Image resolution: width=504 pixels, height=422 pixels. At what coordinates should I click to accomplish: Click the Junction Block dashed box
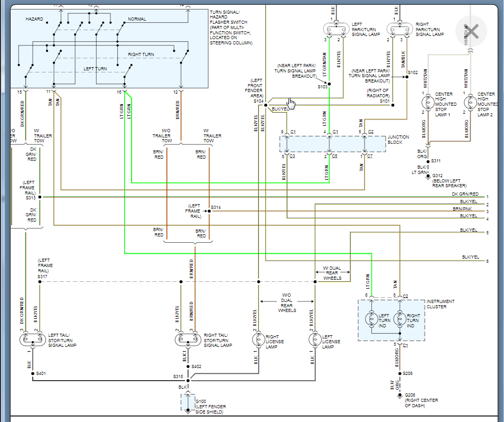(332, 144)
